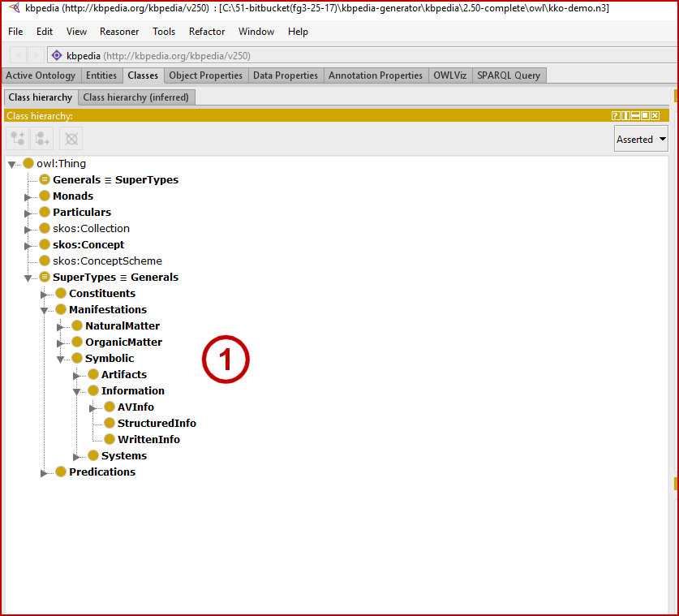679x616 pixels.
Task: Select the StructuredInfo class
Action: 157,423
